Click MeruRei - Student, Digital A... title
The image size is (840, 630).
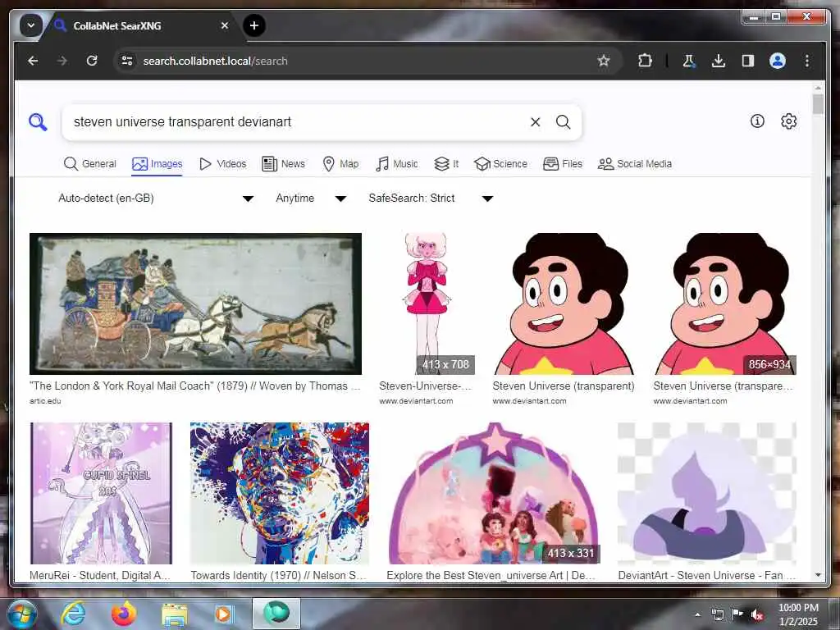pos(99,575)
